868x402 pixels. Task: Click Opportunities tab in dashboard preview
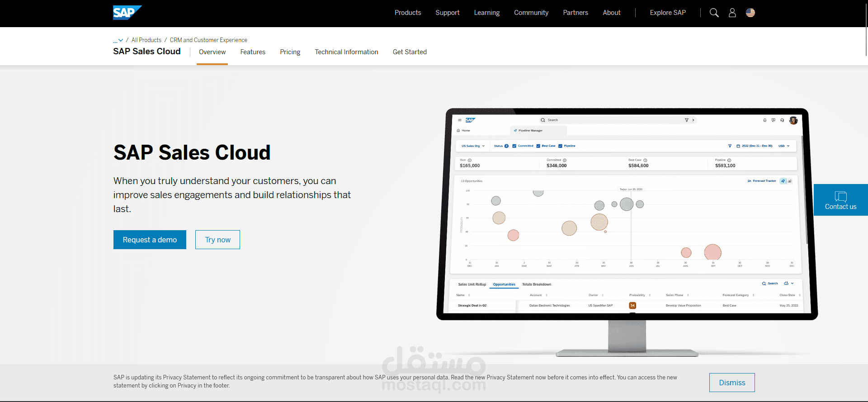click(504, 284)
